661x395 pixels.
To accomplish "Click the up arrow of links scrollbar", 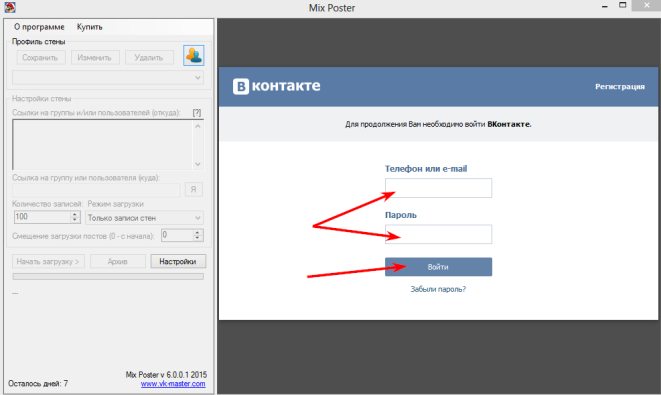I will coord(198,126).
